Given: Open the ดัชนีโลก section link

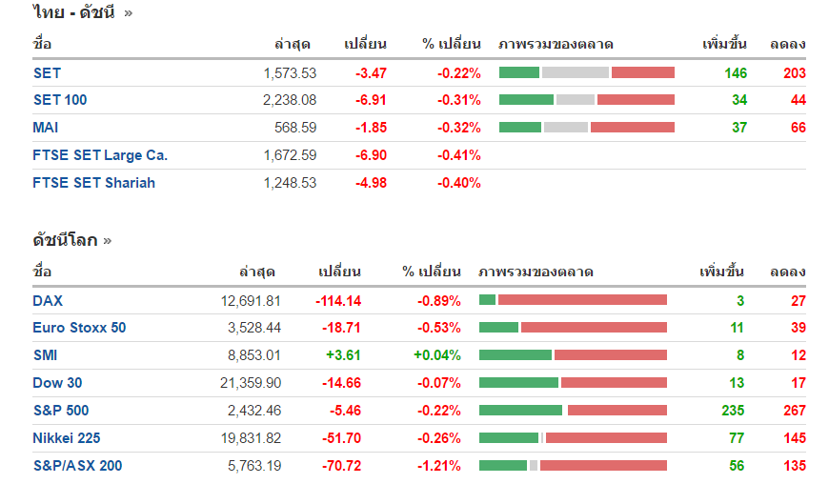Looking at the screenshot, I should coord(65,240).
